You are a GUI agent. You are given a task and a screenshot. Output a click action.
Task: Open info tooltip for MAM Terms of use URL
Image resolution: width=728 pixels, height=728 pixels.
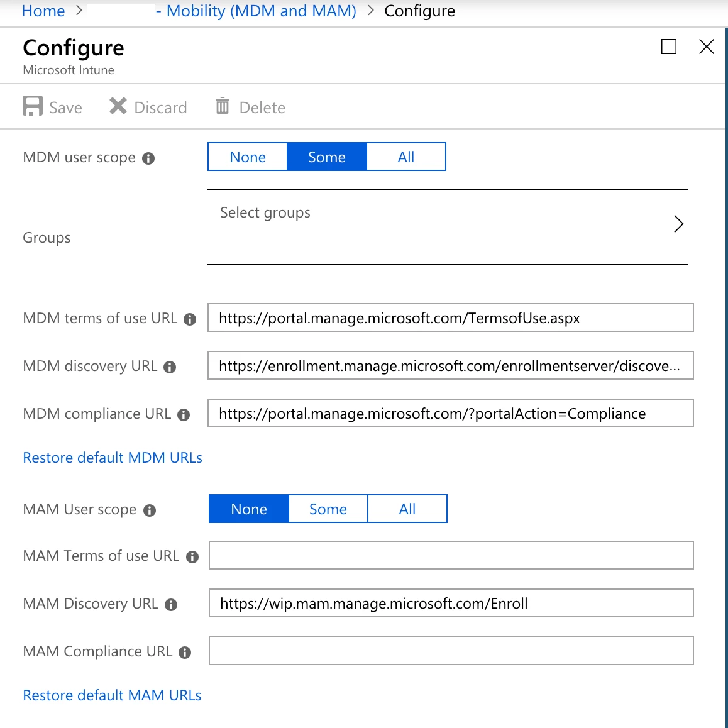click(x=192, y=557)
